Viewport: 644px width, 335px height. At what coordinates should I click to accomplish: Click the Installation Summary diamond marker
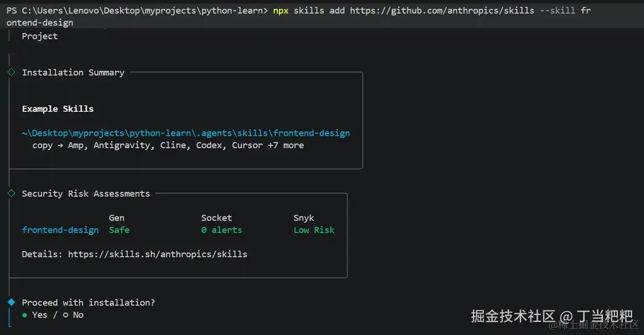click(x=11, y=72)
